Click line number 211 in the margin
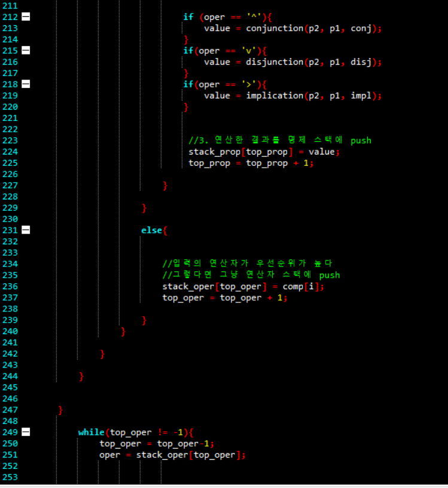The width and height of the screenshot is (448, 488). [10, 6]
